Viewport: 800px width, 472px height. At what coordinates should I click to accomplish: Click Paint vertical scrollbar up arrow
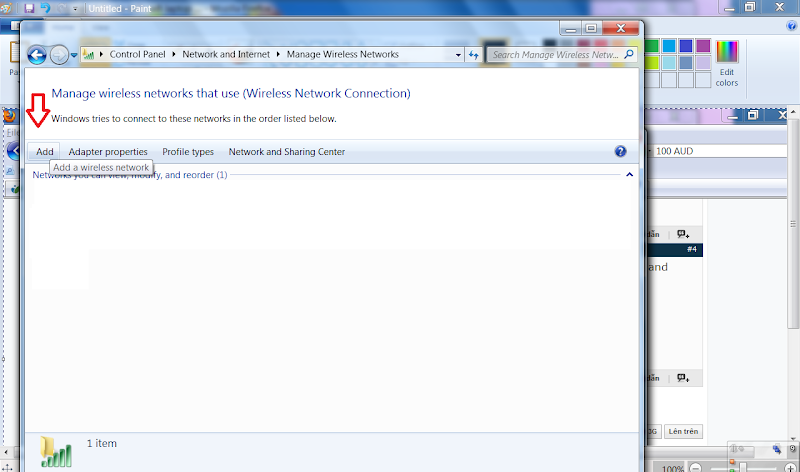click(x=793, y=112)
